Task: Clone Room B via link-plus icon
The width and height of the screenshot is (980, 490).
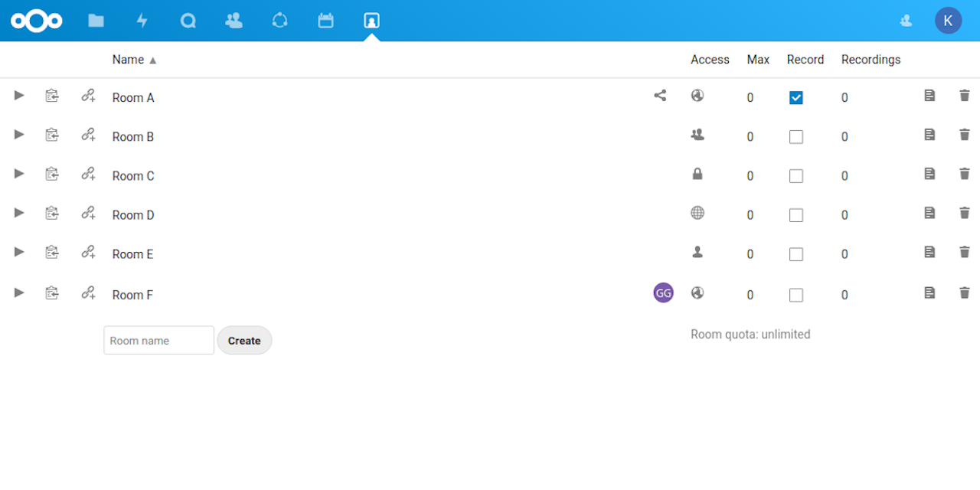Action: pos(88,135)
